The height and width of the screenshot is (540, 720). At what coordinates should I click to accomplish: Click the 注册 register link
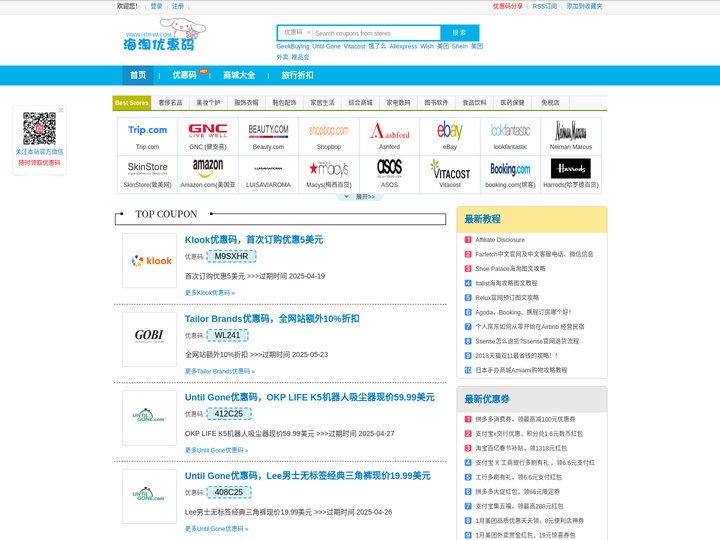click(x=178, y=6)
